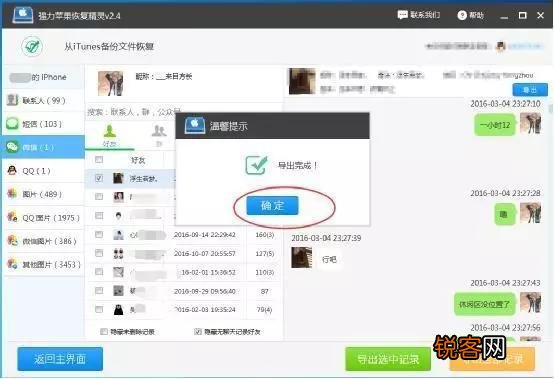
Task: Click the timestamp 2016-03-04 23:27:10
Action: pos(505,103)
